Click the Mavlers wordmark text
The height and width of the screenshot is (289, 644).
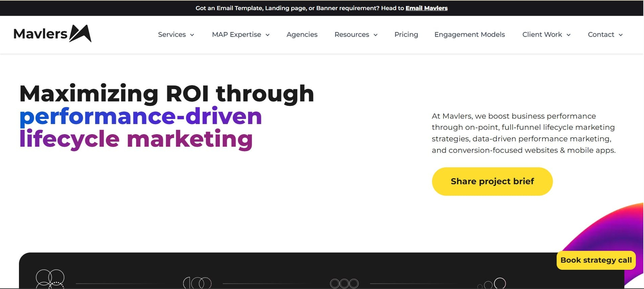pos(40,34)
